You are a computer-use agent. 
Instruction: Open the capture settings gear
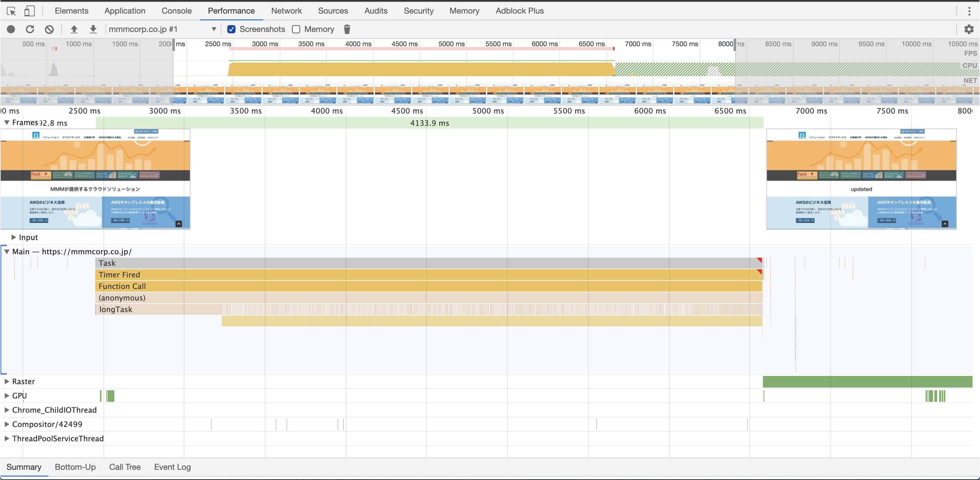click(969, 29)
